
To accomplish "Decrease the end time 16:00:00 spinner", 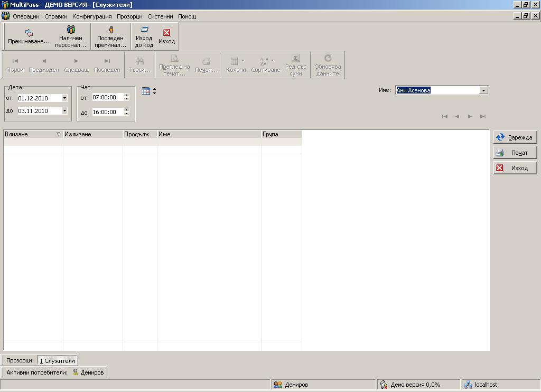I will tap(126, 114).
